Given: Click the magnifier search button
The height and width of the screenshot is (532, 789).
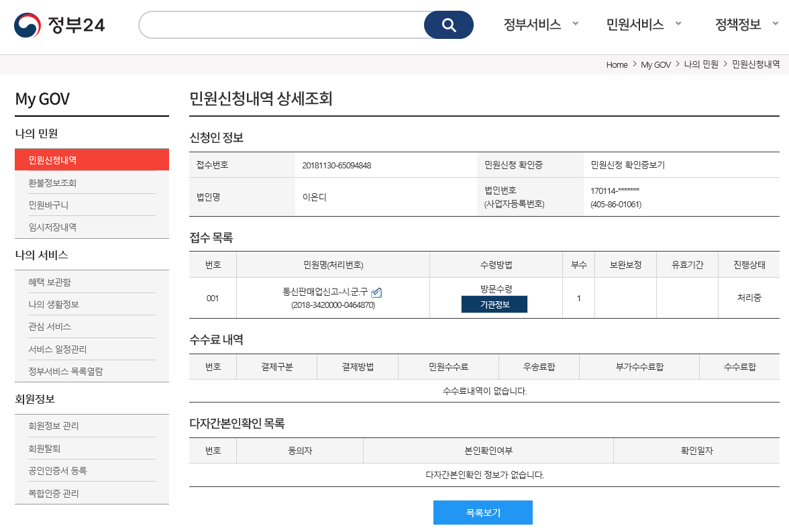Looking at the screenshot, I should pyautogui.click(x=448, y=25).
